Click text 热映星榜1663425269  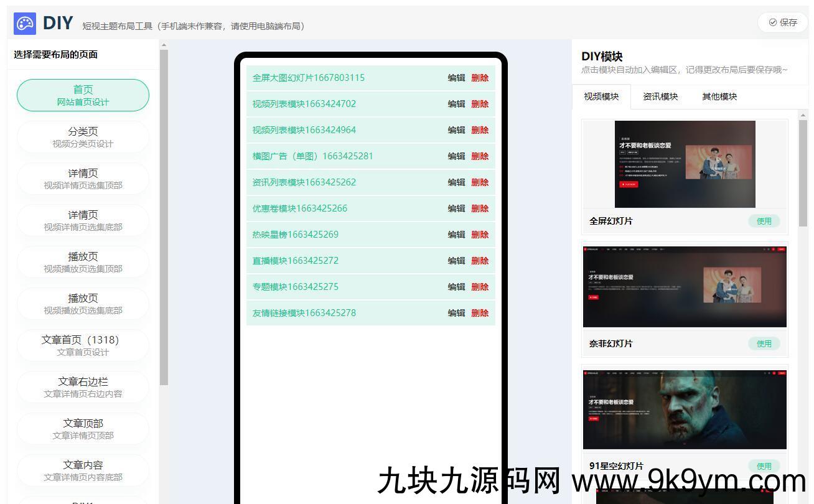point(296,235)
